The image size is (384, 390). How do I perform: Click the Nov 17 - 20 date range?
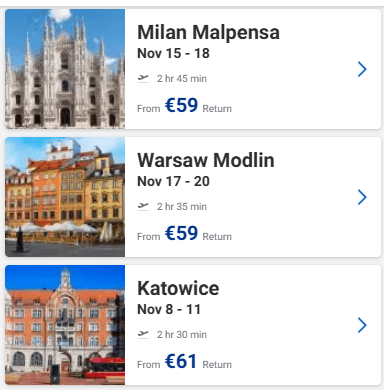(173, 181)
